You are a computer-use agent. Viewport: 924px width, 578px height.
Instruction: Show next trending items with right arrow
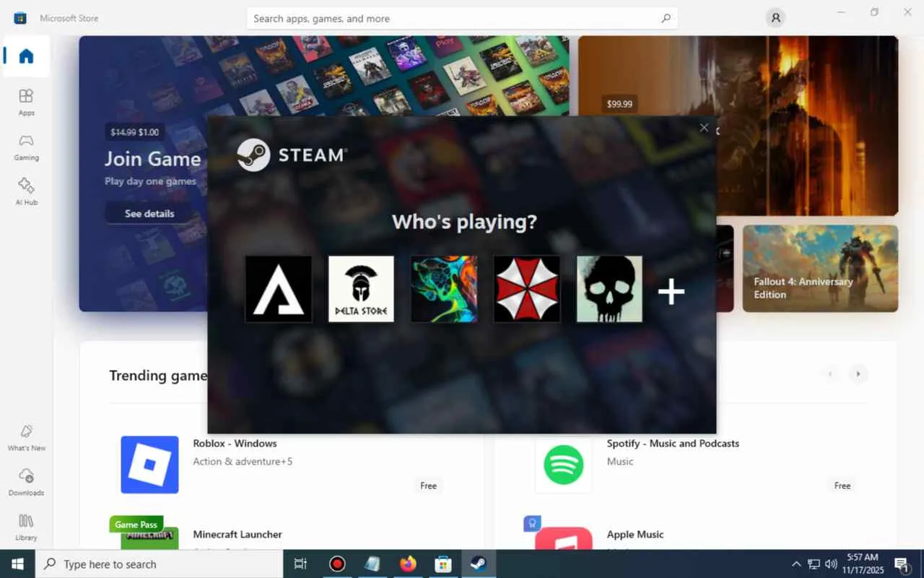click(x=858, y=374)
